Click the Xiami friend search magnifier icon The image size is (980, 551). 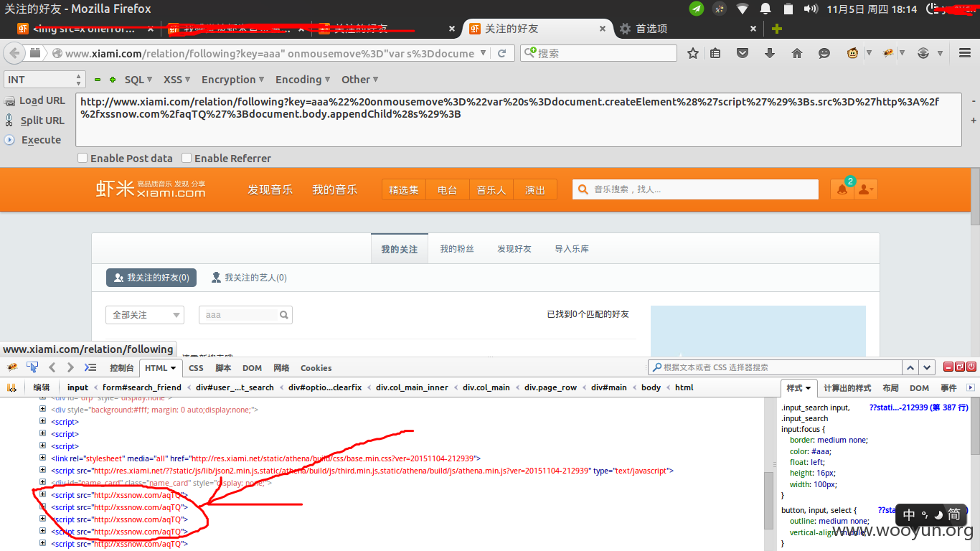point(284,315)
